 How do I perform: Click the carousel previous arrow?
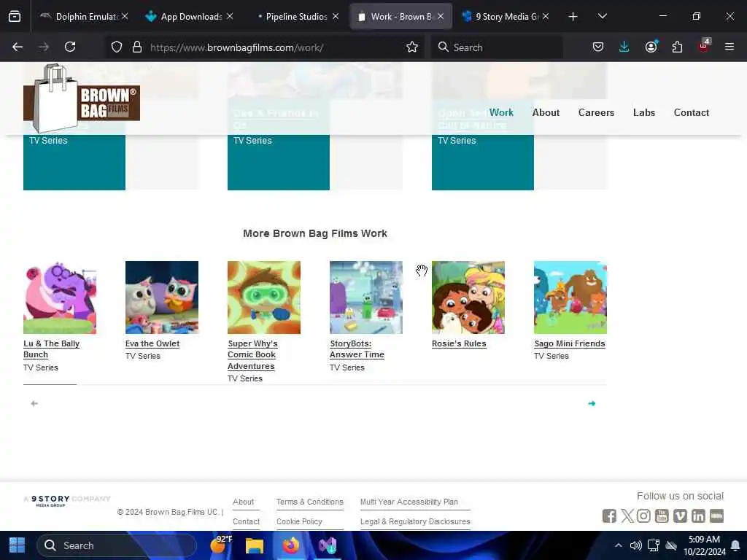pos(34,403)
